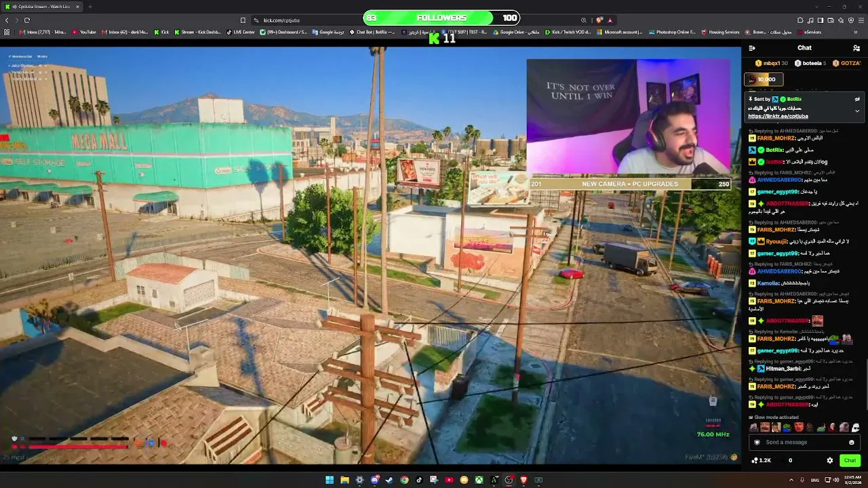The height and width of the screenshot is (488, 868).
Task: Open TikTok from the taskbar
Action: coord(419,480)
